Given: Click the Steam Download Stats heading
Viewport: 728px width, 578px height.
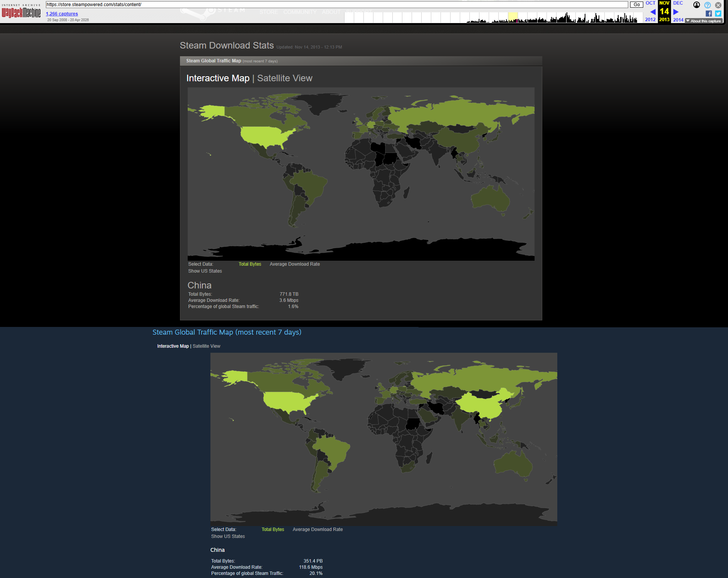Looking at the screenshot, I should [227, 45].
